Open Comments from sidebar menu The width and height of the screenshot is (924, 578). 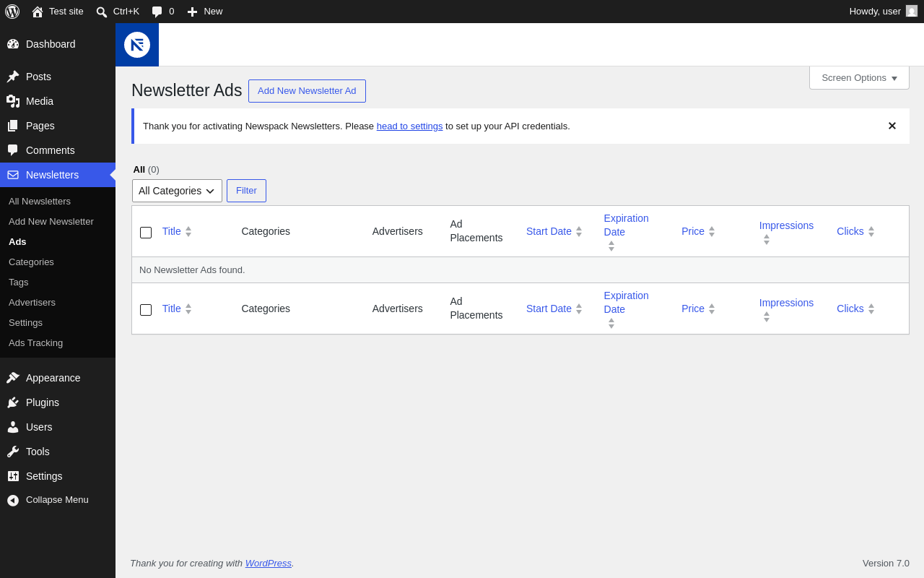[x=58, y=150]
